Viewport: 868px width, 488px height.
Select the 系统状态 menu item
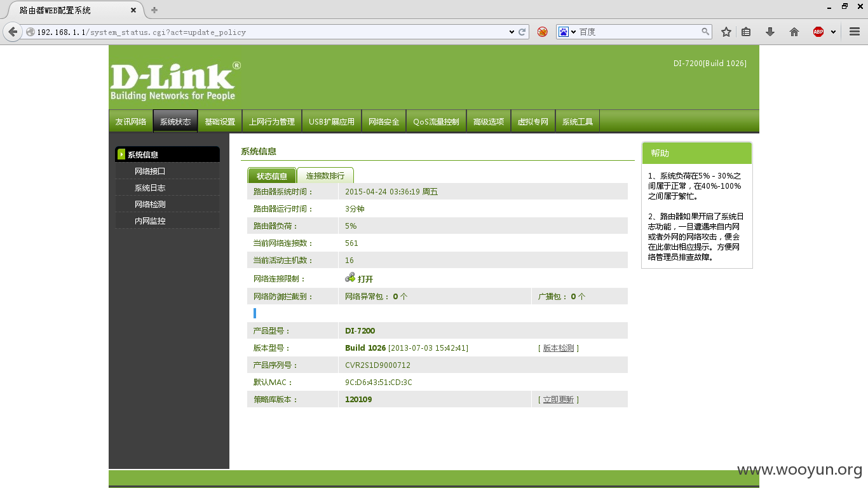coord(175,121)
